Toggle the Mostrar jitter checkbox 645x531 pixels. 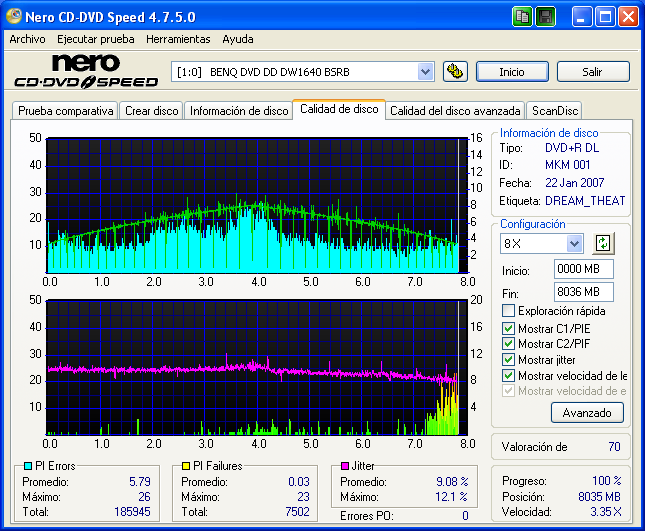point(508,360)
